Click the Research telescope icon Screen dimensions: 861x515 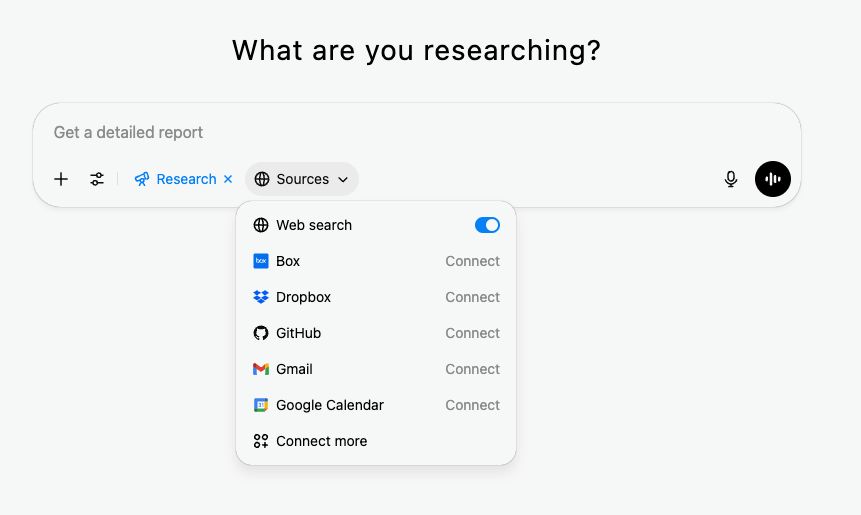[x=142, y=179]
